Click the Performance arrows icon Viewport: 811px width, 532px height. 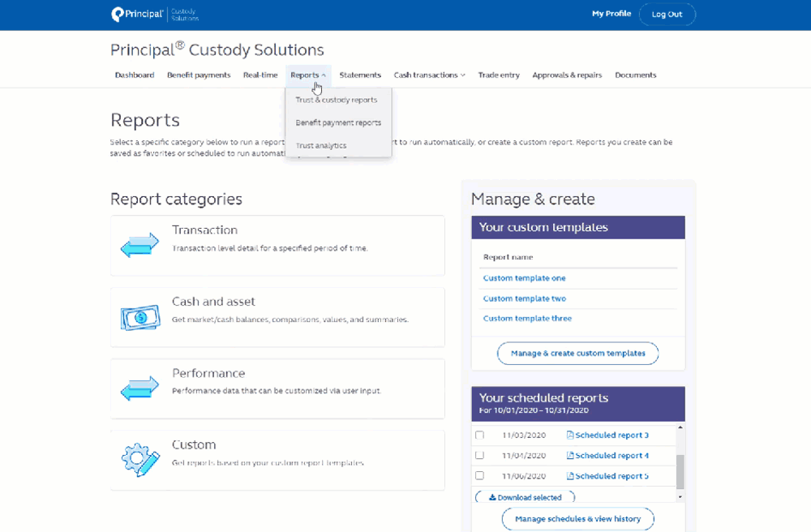pyautogui.click(x=139, y=388)
